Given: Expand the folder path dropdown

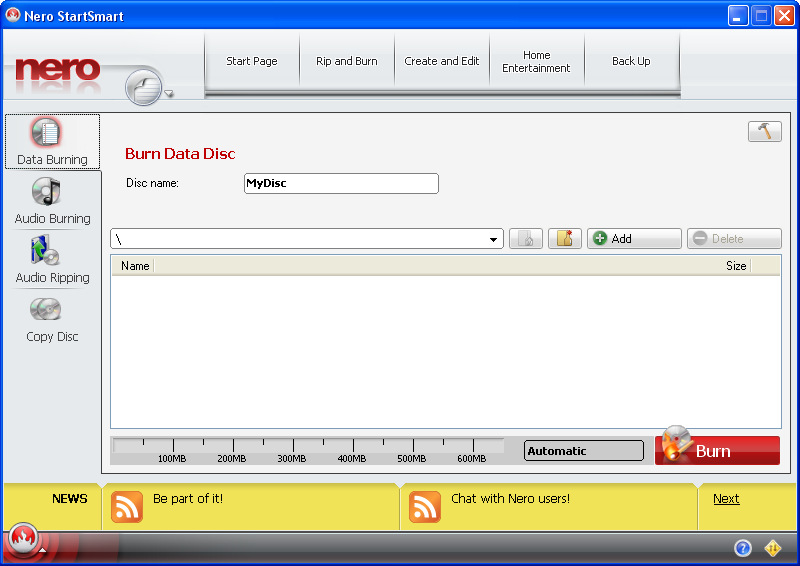Looking at the screenshot, I should click(x=494, y=240).
